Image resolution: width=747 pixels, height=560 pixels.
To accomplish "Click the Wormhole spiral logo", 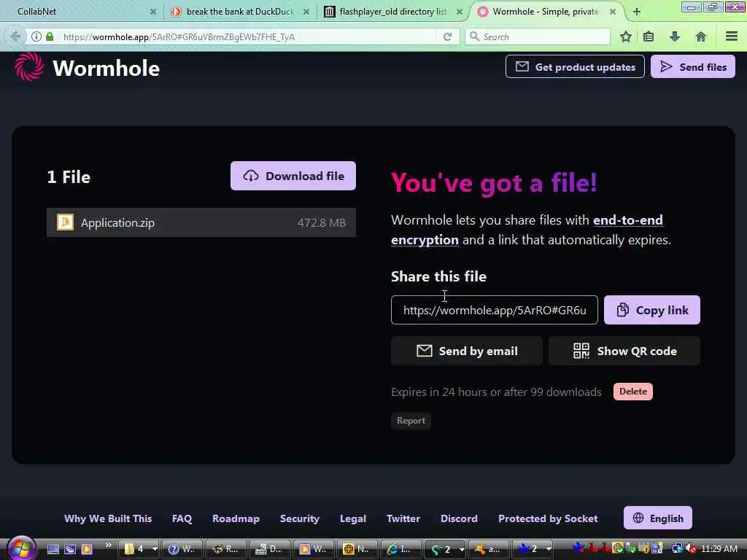I will pyautogui.click(x=29, y=66).
